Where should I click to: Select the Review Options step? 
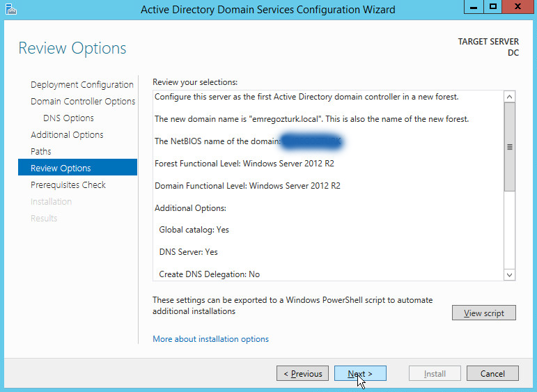61,168
